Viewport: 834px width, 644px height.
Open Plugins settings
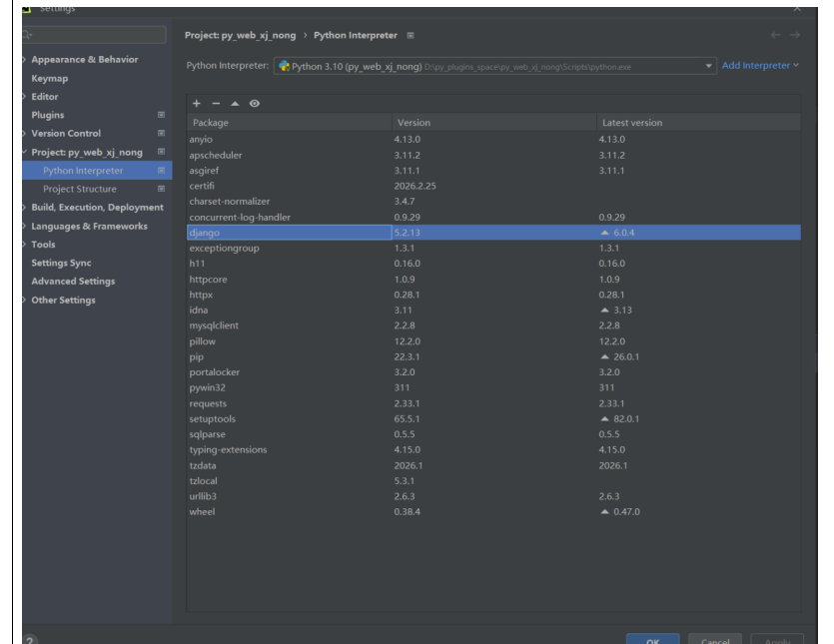47,115
